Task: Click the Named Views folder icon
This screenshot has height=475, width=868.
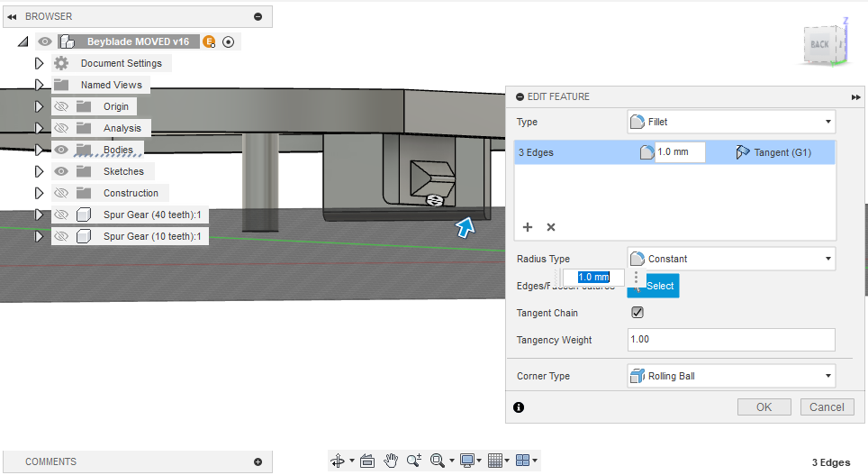Action: (x=61, y=85)
